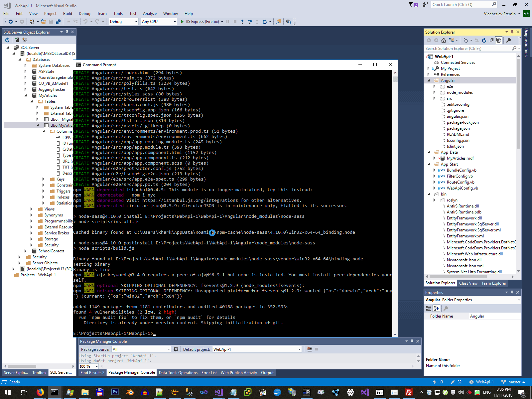Viewport: 532px width, 399px height.
Task: Select the JoggingTracker database
Action: (x=52, y=89)
